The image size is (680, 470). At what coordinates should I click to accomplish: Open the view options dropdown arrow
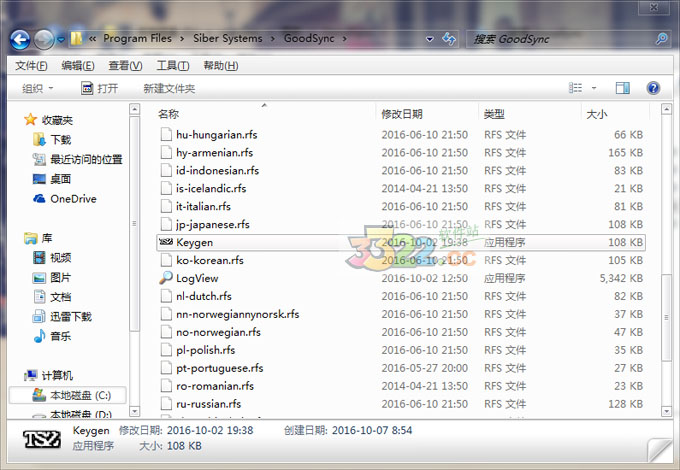point(594,88)
